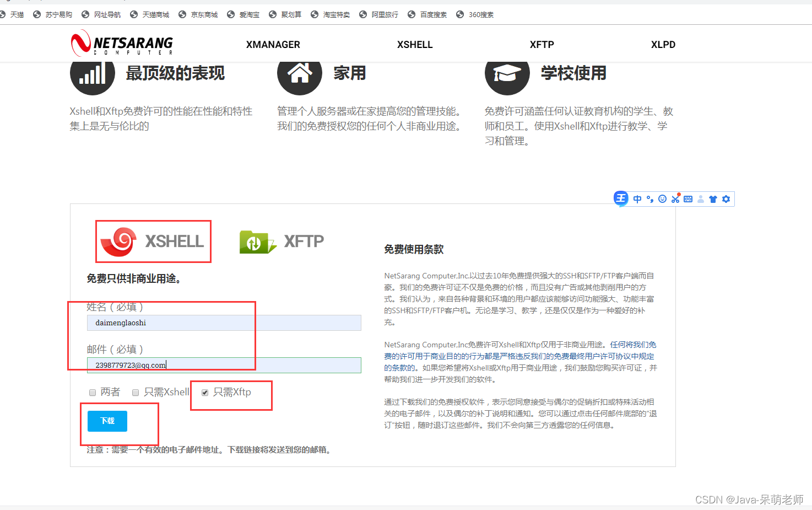Click the input method logo bubble icon
The image size is (812, 510).
pyautogui.click(x=621, y=198)
